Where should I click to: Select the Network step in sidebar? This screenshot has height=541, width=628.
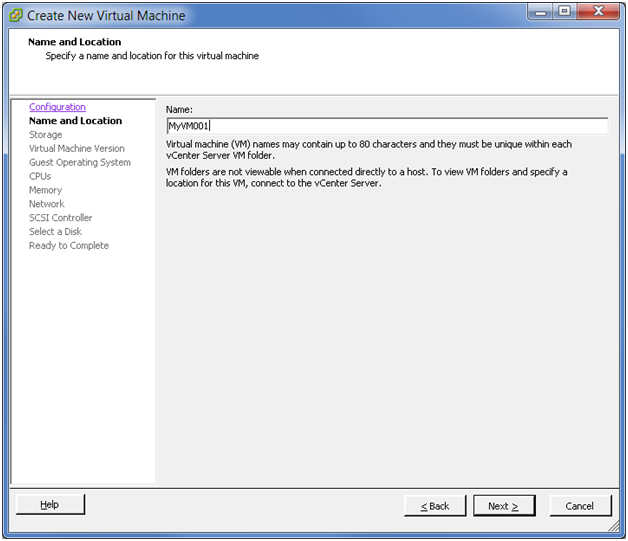point(46,204)
